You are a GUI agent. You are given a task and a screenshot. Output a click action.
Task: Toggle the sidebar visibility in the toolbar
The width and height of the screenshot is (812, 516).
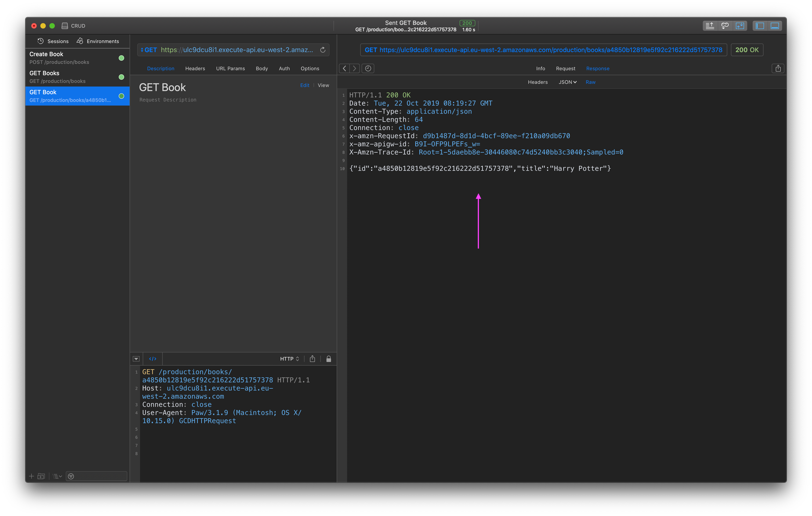coord(759,26)
